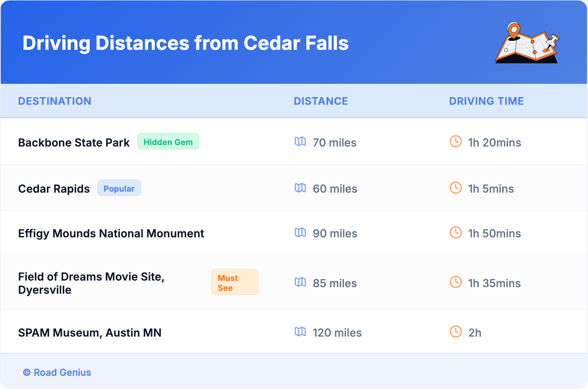Click the clock icon beside 1h 35mins
Image resolution: width=588 pixels, height=389 pixels.
click(456, 282)
